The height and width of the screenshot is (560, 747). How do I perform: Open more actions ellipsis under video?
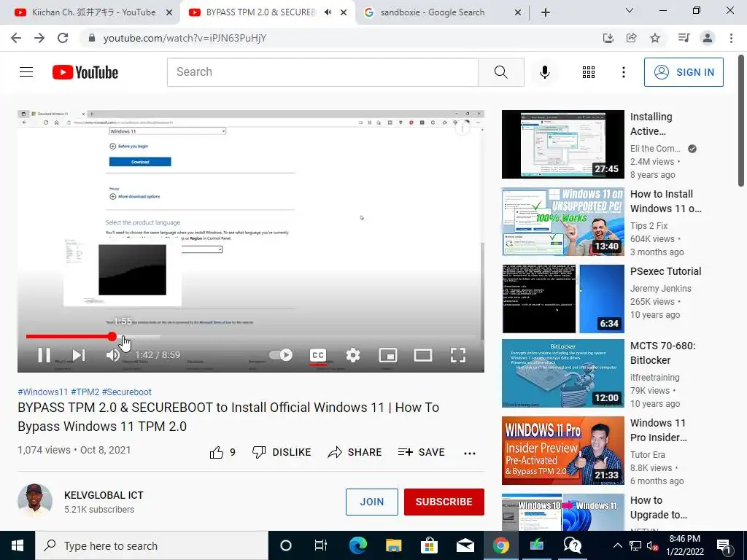coord(470,453)
